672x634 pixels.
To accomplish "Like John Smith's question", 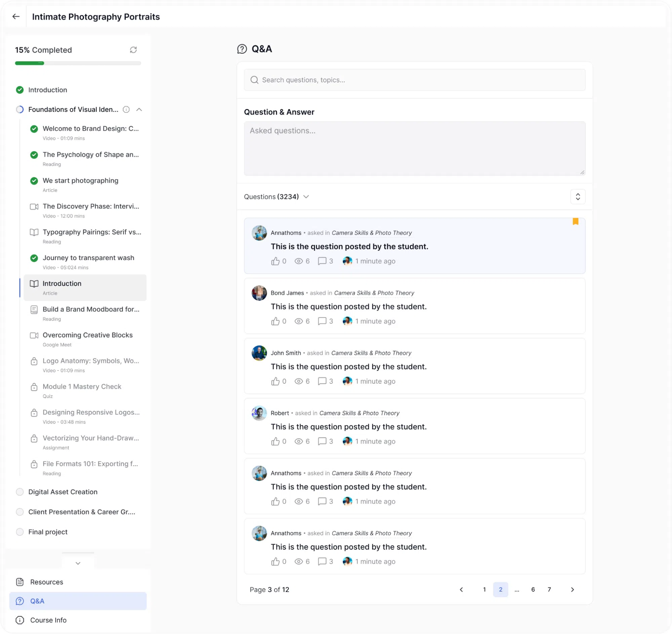I will (x=275, y=381).
